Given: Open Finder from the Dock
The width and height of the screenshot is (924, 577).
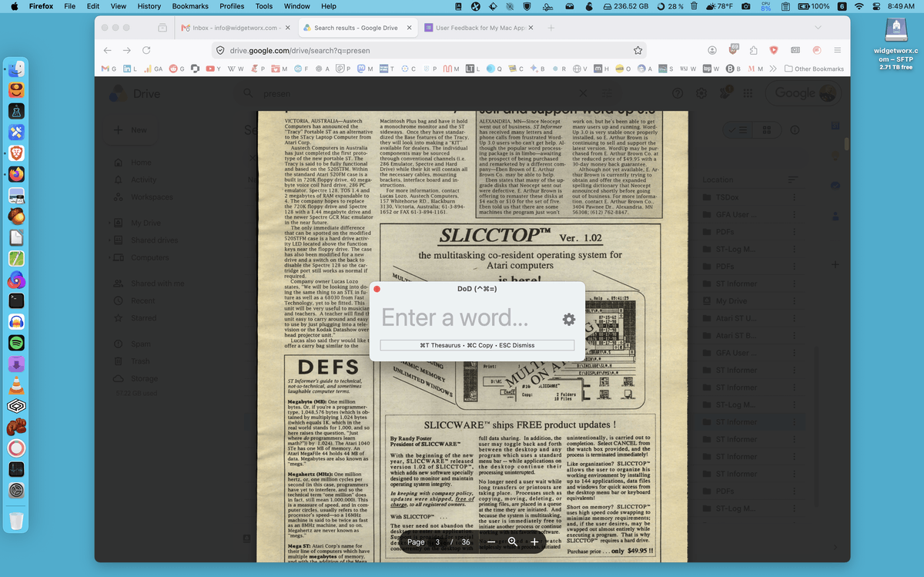Looking at the screenshot, I should pos(16,69).
